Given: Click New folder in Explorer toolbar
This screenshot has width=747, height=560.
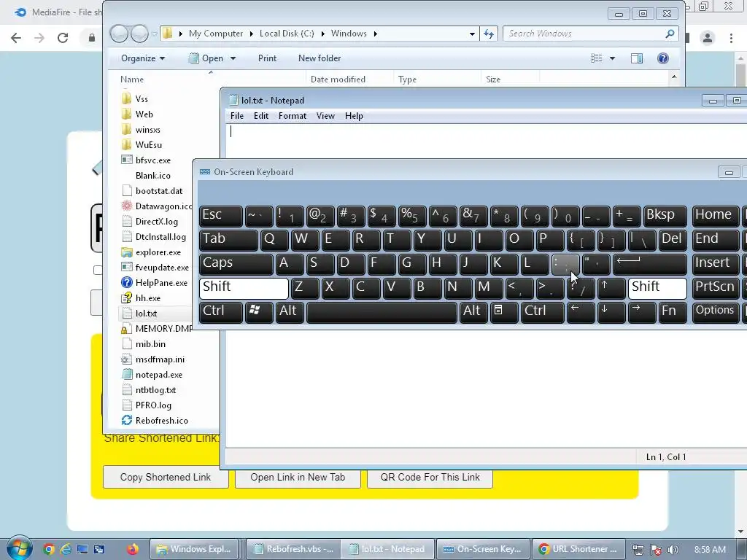Looking at the screenshot, I should (320, 58).
